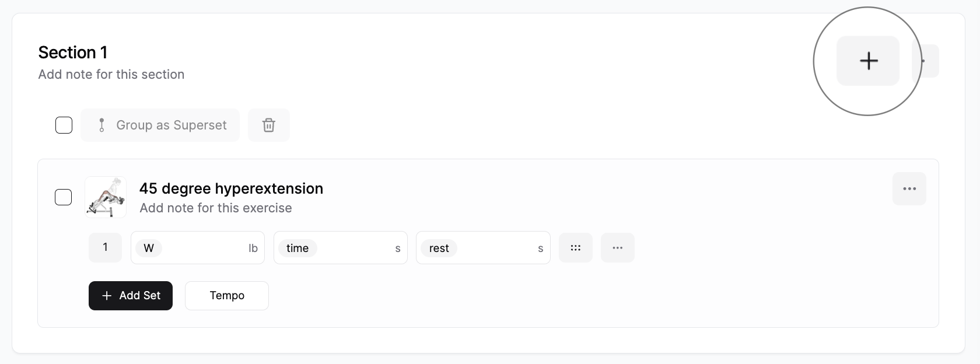Click Add note for this section
The height and width of the screenshot is (364, 980).
click(x=111, y=74)
